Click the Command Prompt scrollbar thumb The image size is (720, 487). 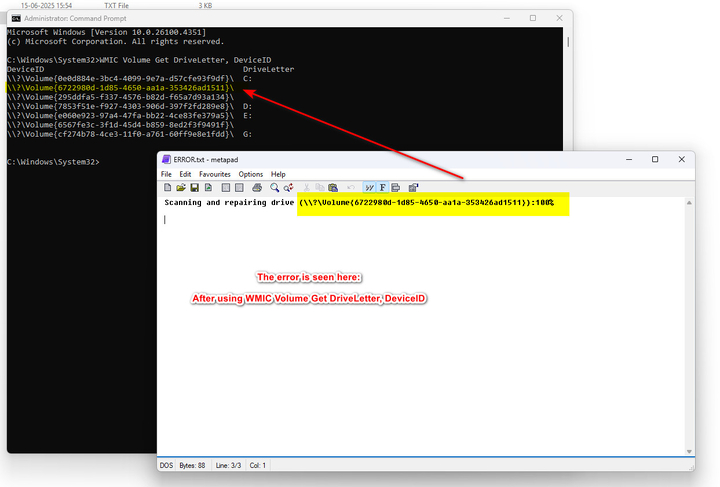tap(568, 42)
